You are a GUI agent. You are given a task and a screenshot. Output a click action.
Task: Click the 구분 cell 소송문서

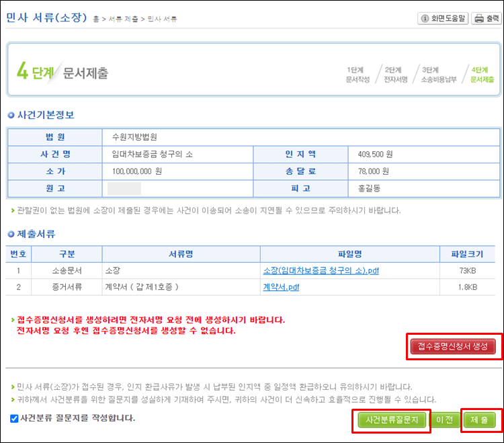(x=67, y=271)
